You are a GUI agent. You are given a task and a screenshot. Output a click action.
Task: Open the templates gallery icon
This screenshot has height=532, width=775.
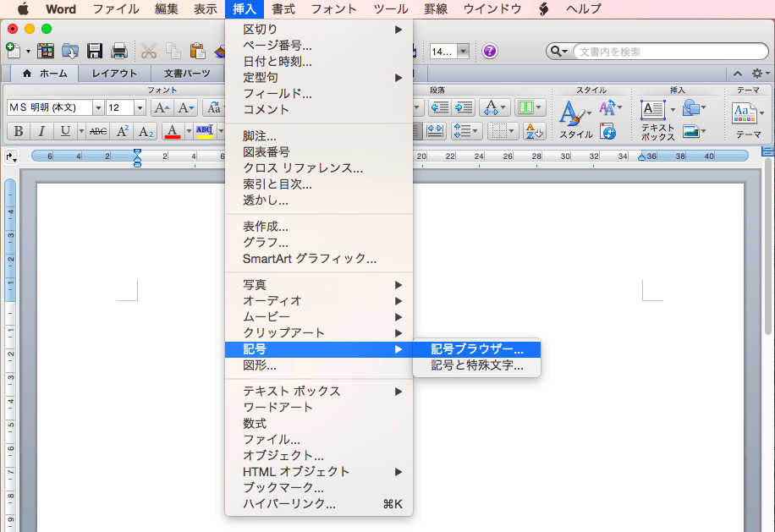tap(46, 51)
